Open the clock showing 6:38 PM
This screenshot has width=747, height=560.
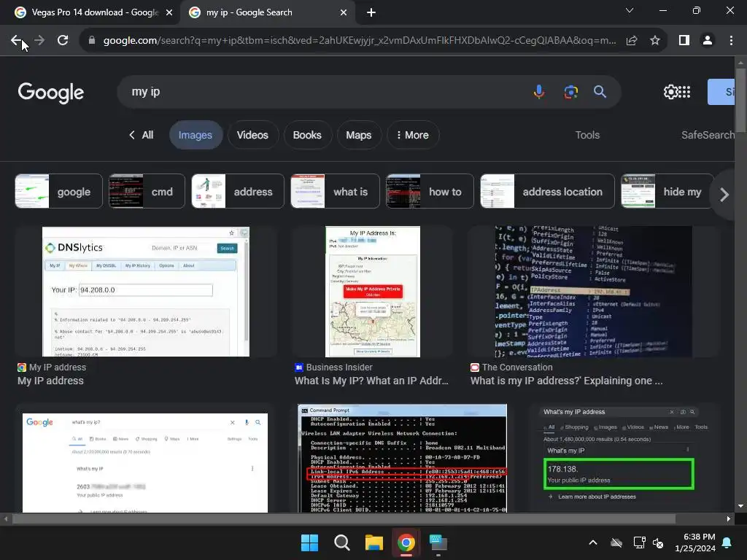click(x=695, y=542)
